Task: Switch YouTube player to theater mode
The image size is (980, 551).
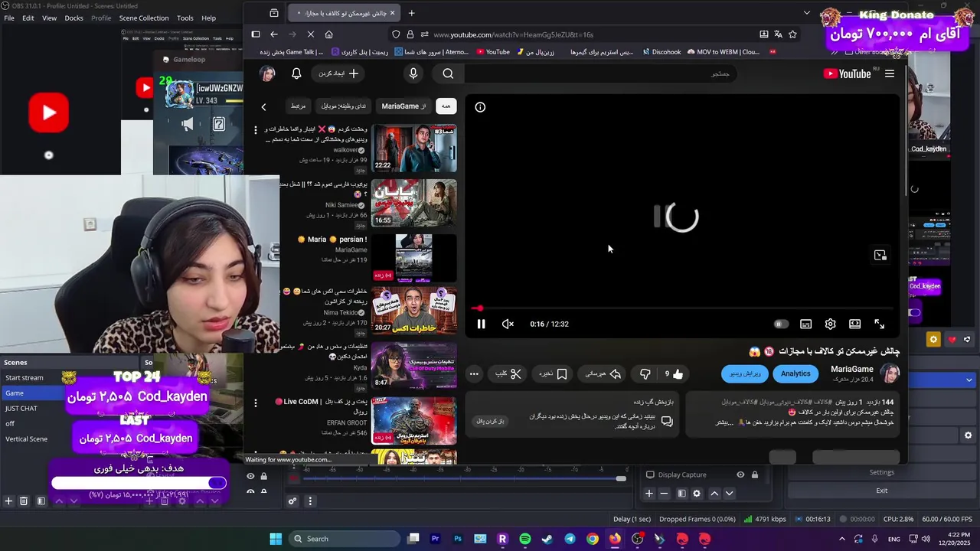Action: pos(854,324)
